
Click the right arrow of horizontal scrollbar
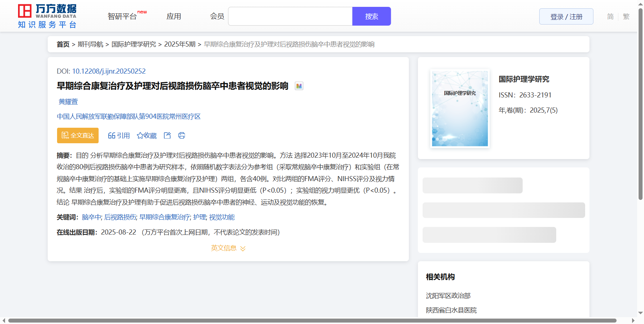pos(633,320)
